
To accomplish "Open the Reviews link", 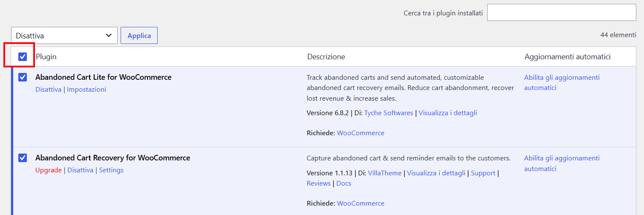I will [319, 183].
